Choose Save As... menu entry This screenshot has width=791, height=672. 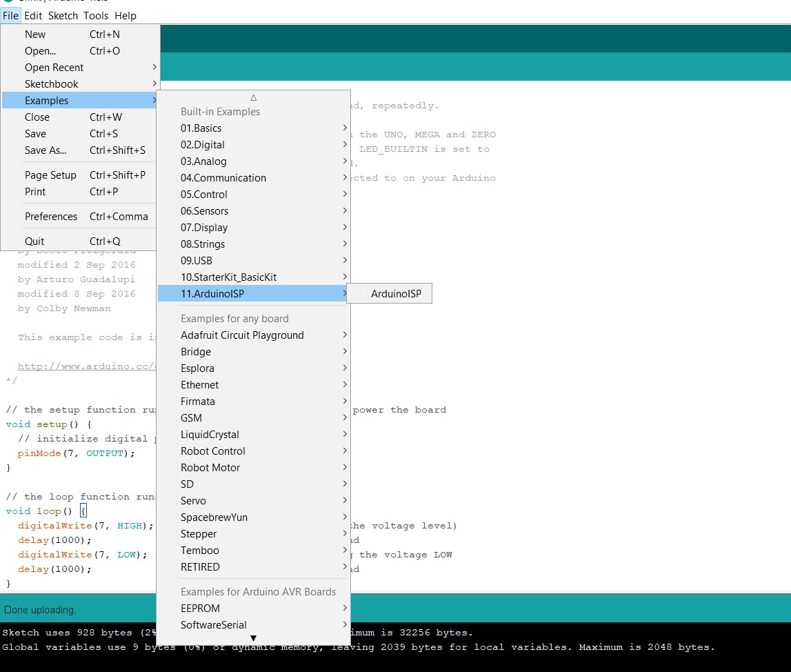click(x=80, y=150)
